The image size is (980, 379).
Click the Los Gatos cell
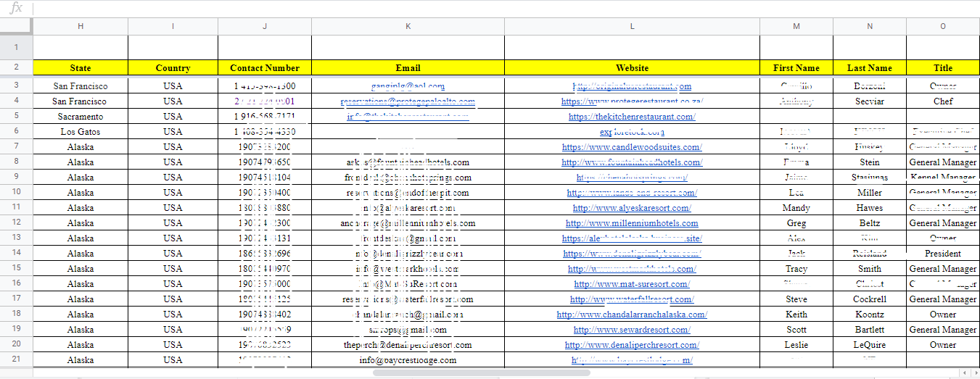(x=81, y=132)
